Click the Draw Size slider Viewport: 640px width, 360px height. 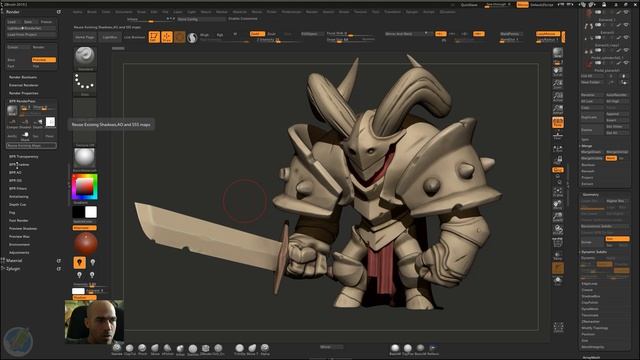351,40
